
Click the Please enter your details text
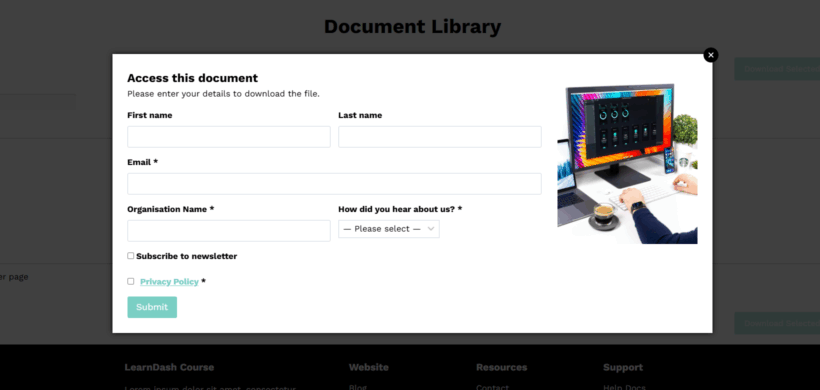coord(223,94)
